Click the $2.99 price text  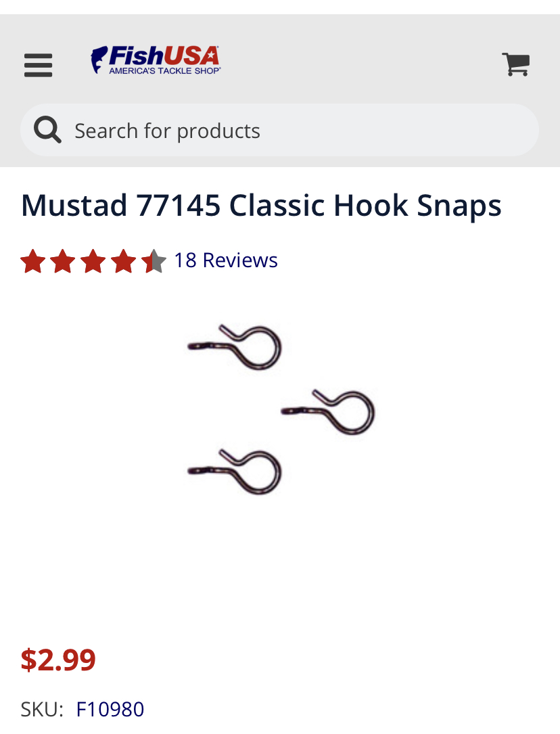click(58, 660)
